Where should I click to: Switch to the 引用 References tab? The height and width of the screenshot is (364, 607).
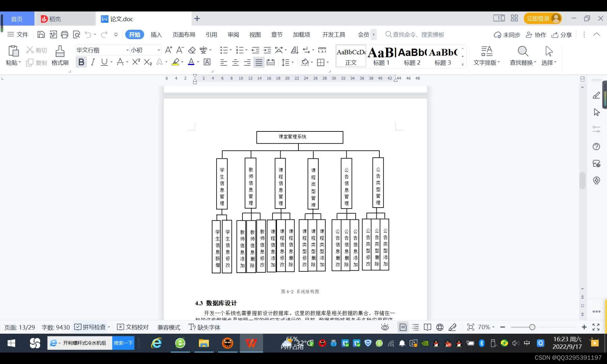click(211, 34)
